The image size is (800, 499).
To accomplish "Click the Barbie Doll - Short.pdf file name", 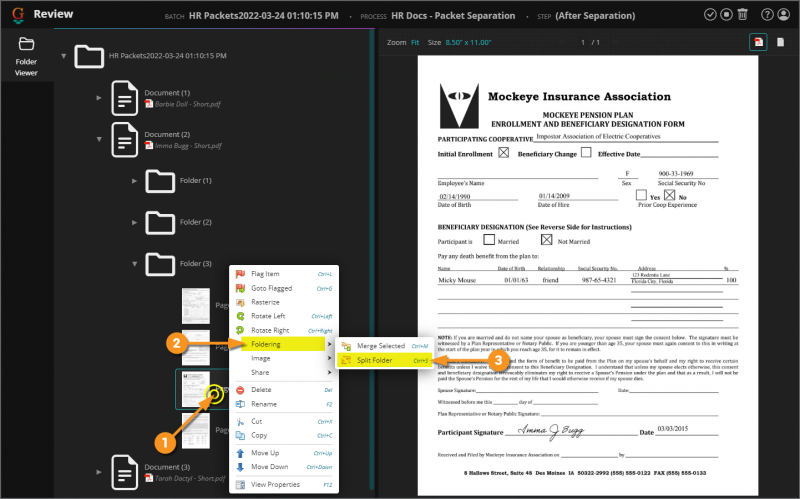I will (188, 104).
